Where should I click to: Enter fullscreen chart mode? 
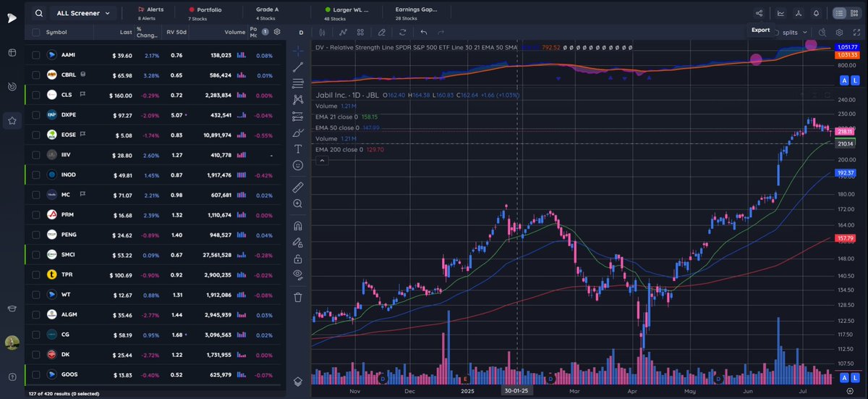856,33
